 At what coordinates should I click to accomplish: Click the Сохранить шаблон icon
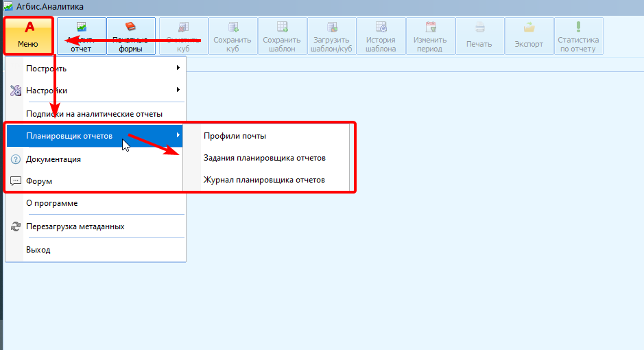[282, 27]
